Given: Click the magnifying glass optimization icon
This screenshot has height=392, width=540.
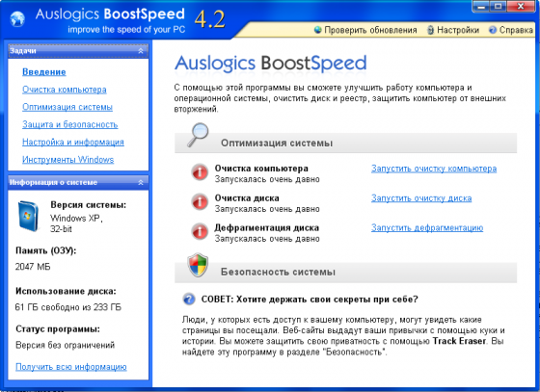Looking at the screenshot, I should coord(198,135).
